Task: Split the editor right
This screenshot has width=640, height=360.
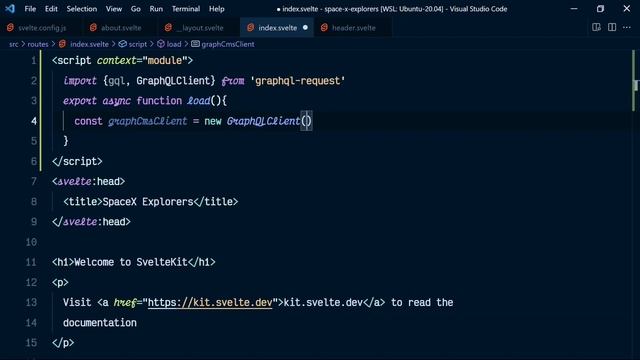Action: click(x=612, y=27)
